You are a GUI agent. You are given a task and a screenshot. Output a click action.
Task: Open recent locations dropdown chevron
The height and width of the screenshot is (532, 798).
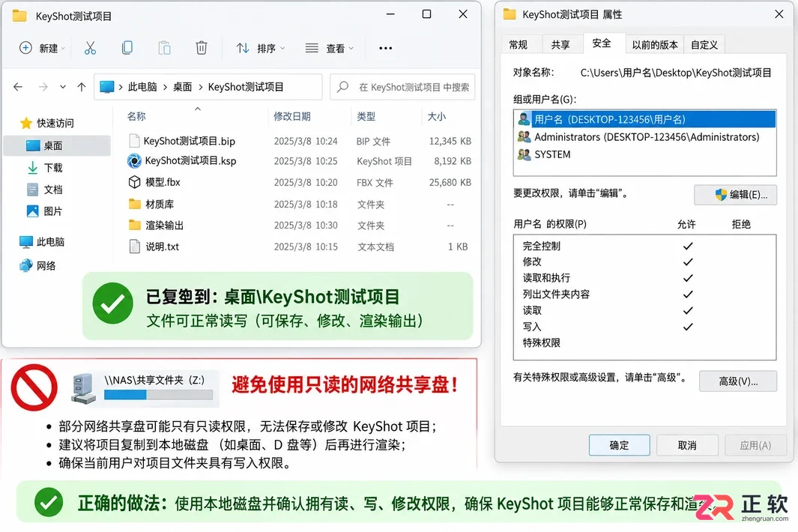[63, 87]
